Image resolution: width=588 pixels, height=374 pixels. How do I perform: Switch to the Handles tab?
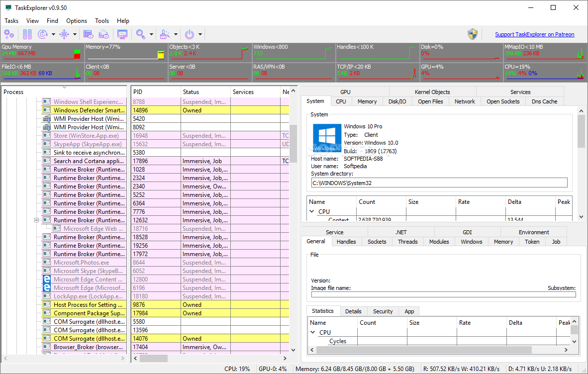[x=346, y=242]
